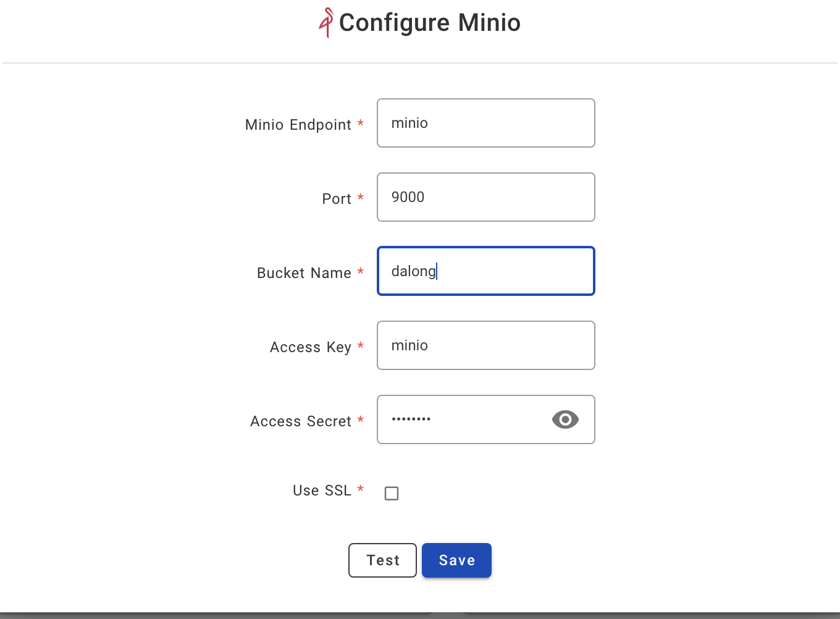Focus the Minio Endpoint input field
Viewport: 840px width, 619px height.
[486, 123]
